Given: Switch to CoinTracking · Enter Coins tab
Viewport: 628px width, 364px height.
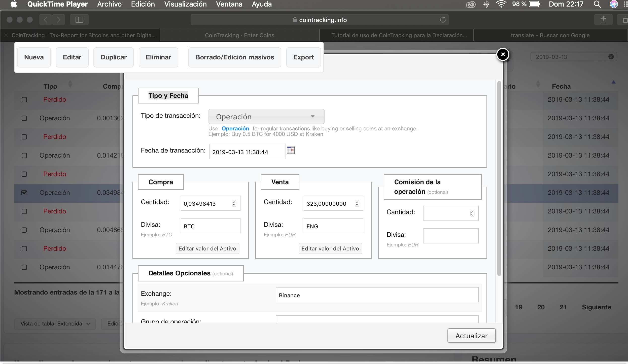Looking at the screenshot, I should point(239,35).
